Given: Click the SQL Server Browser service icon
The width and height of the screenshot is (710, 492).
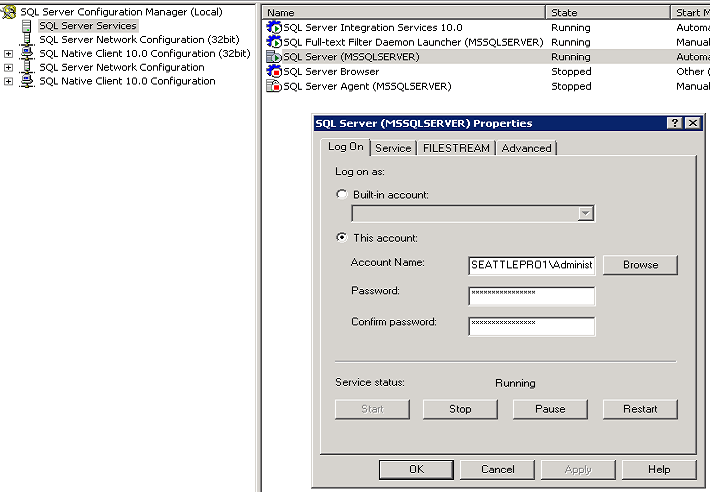Looking at the screenshot, I should (x=274, y=72).
